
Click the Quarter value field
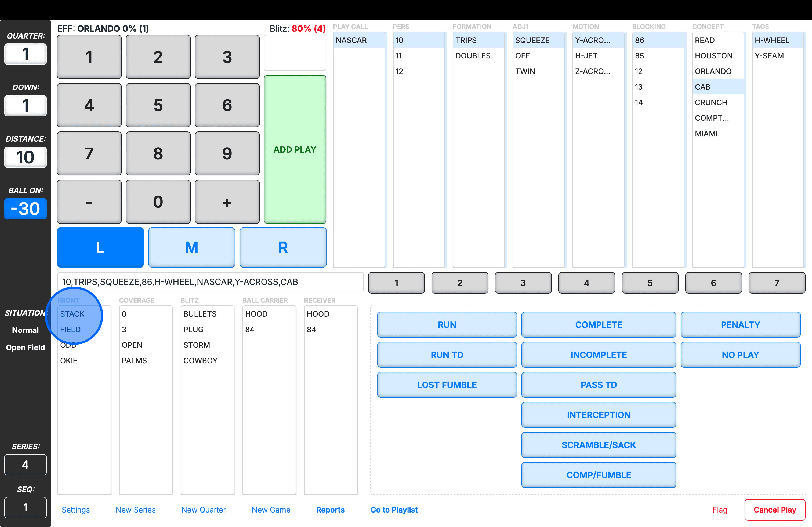click(25, 54)
